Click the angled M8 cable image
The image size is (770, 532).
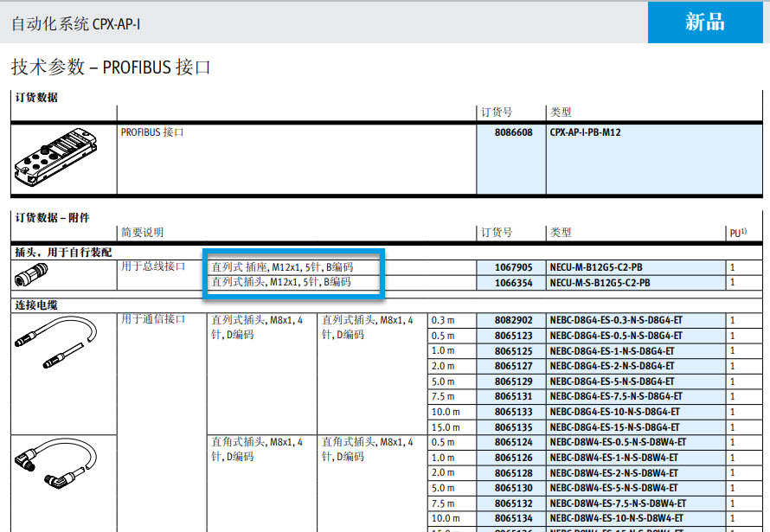click(x=56, y=464)
